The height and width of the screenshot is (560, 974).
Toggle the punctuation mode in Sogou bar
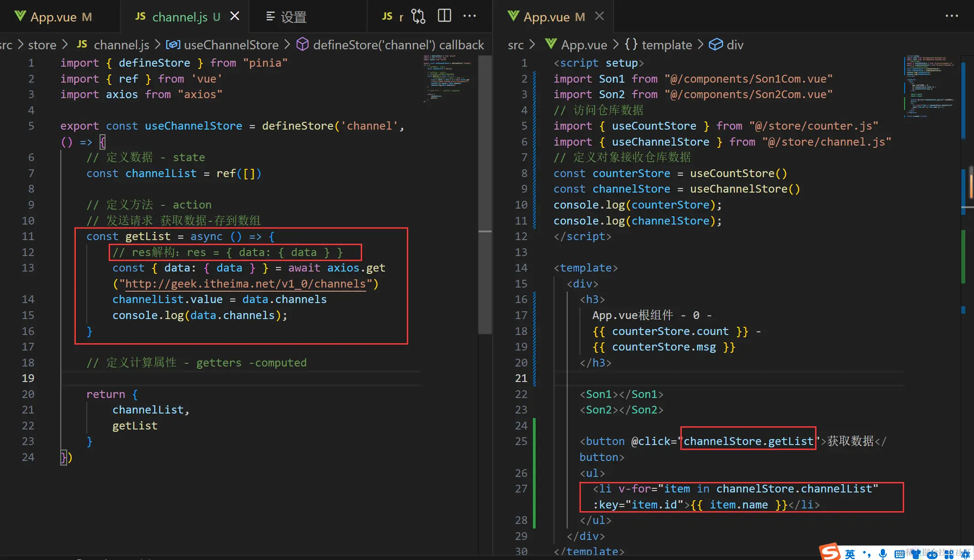(866, 554)
